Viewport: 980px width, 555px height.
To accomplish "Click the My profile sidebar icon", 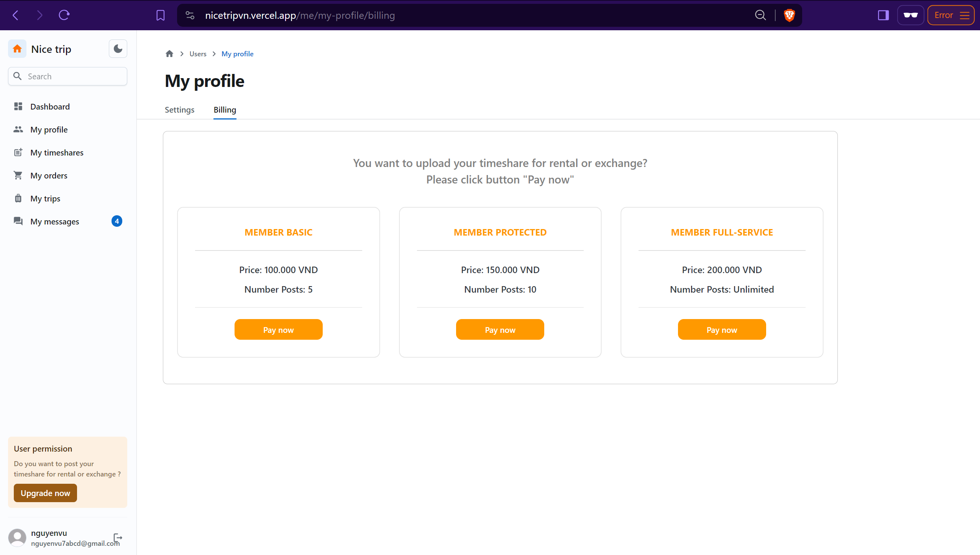I will coord(18,129).
